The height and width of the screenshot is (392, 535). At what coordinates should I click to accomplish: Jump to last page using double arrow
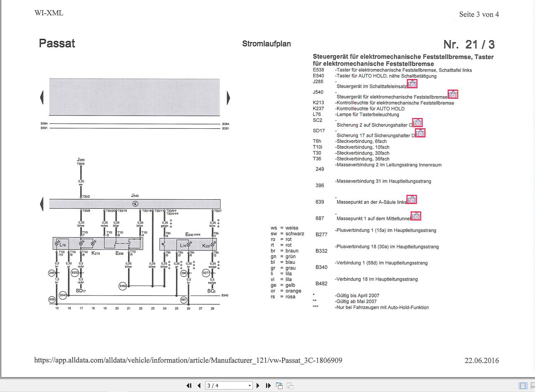pyautogui.click(x=268, y=385)
